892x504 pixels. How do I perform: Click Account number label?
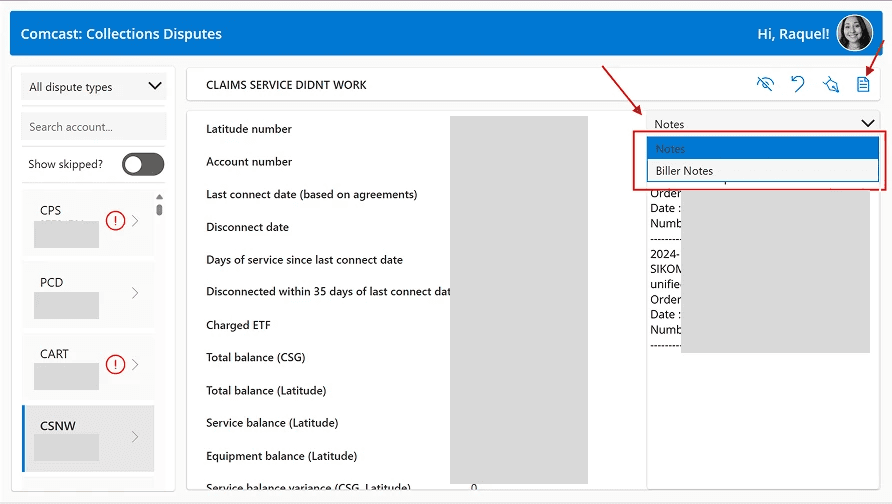pos(249,162)
